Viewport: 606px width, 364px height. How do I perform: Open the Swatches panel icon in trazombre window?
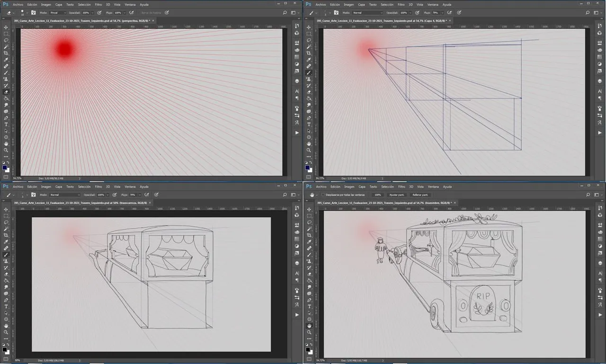click(x=599, y=239)
